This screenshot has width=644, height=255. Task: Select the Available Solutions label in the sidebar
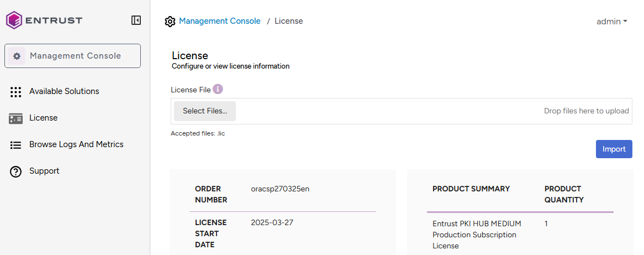64,91
